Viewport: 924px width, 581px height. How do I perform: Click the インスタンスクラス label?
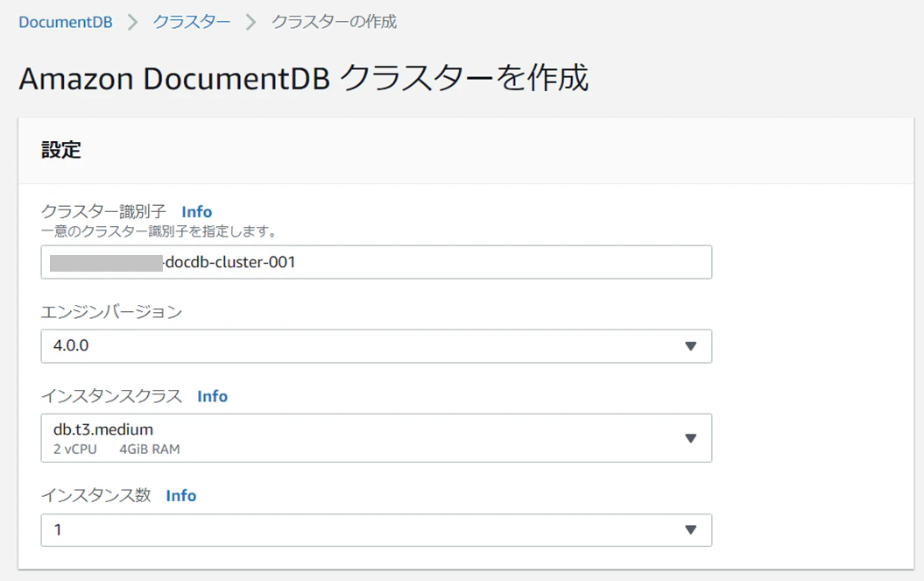[111, 396]
